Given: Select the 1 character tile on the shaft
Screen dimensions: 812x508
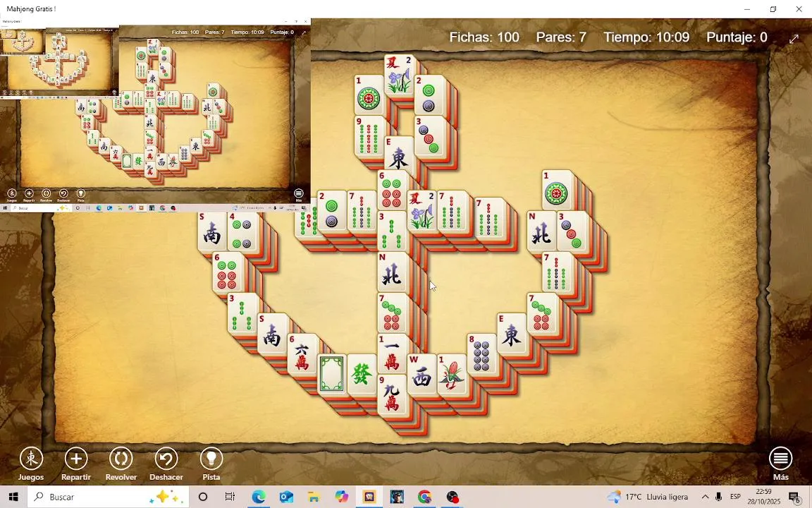Looking at the screenshot, I should tap(392, 353).
